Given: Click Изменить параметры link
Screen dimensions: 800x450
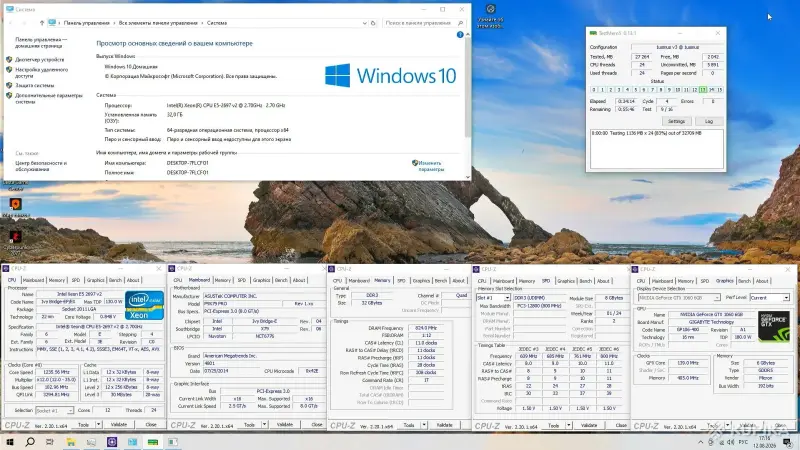Looking at the screenshot, I should (431, 166).
